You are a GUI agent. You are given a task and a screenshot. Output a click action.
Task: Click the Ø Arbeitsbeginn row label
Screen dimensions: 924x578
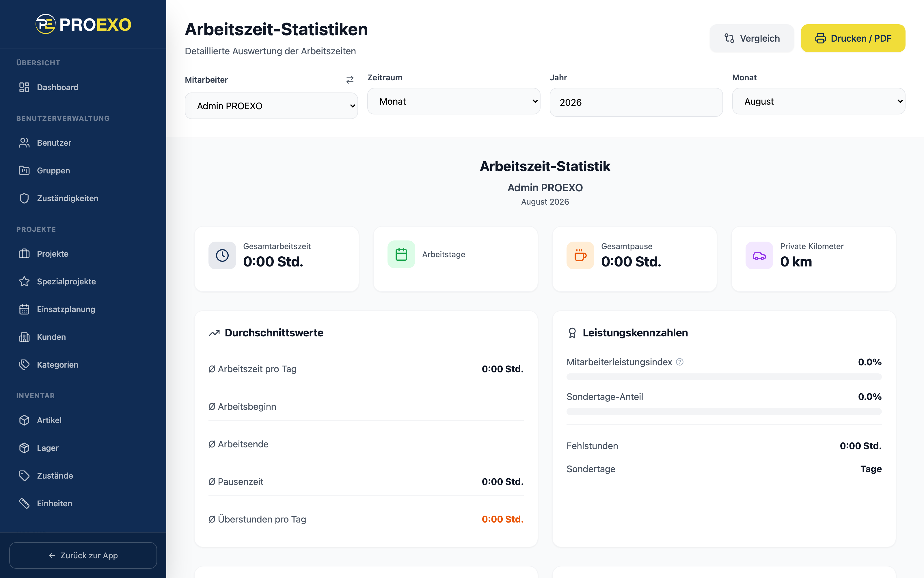[x=242, y=406]
